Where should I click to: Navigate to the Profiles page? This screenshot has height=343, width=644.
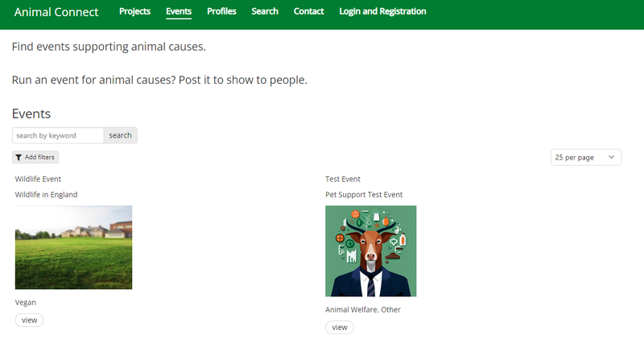point(221,11)
